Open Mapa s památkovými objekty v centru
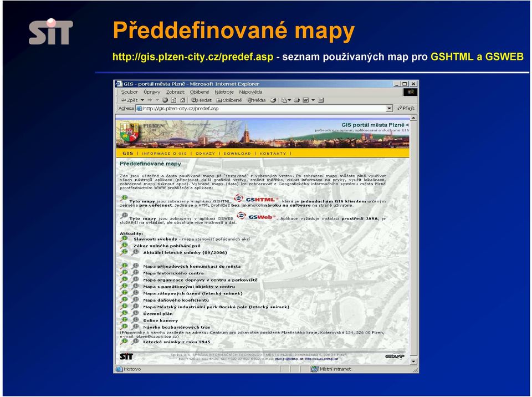532x397 pixels. pyautogui.click(x=189, y=287)
